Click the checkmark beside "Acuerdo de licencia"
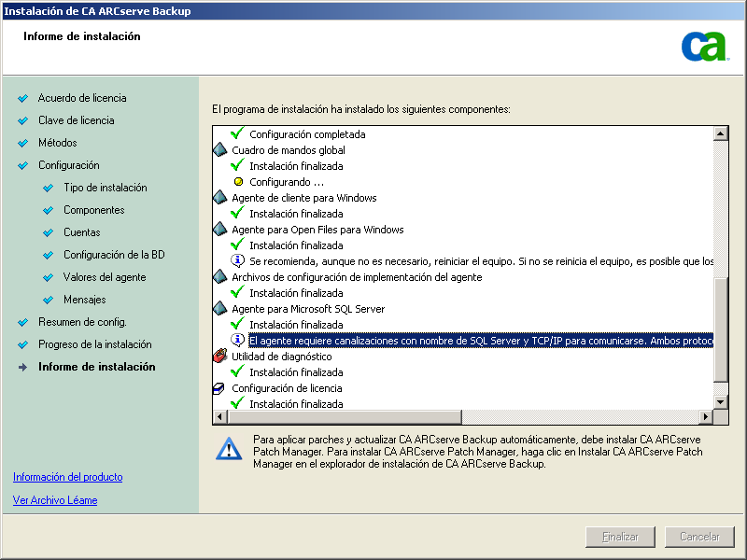This screenshot has height=560, width=747. point(25,98)
